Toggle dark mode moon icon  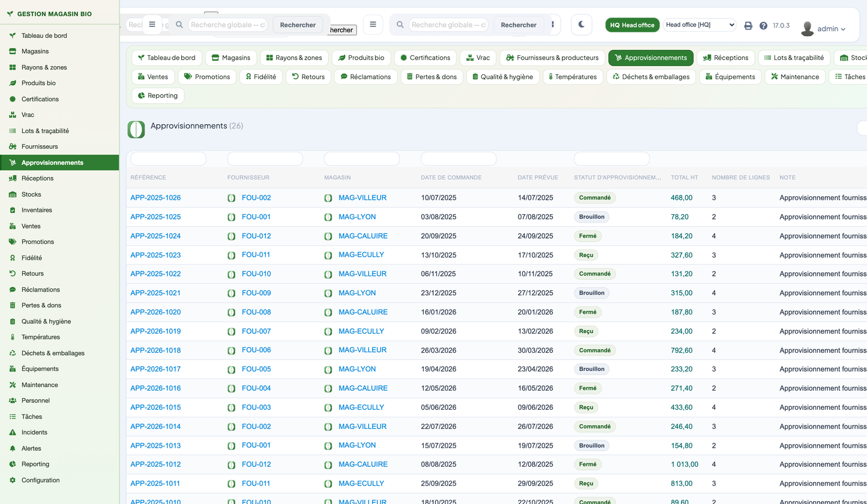(581, 25)
